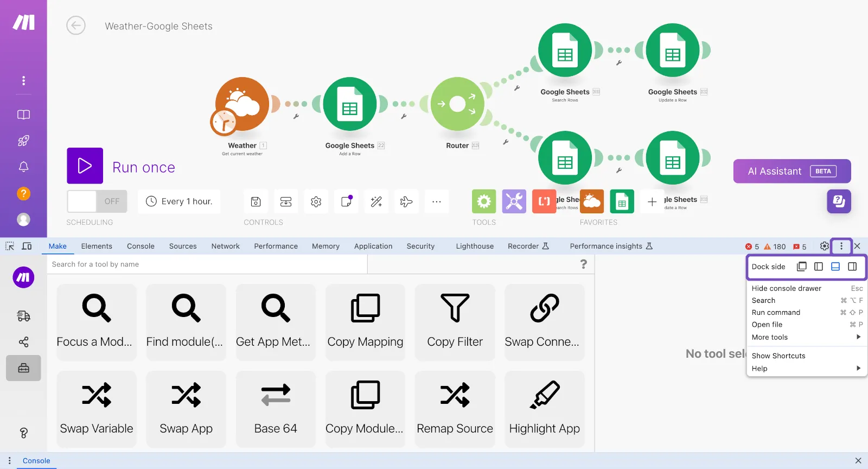
Task: Select the Copy Mapping tool
Action: click(x=366, y=322)
